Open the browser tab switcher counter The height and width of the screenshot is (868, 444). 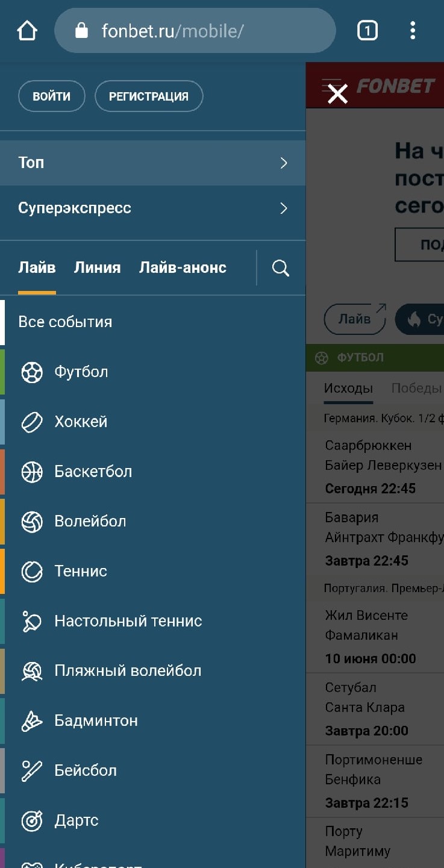click(367, 30)
